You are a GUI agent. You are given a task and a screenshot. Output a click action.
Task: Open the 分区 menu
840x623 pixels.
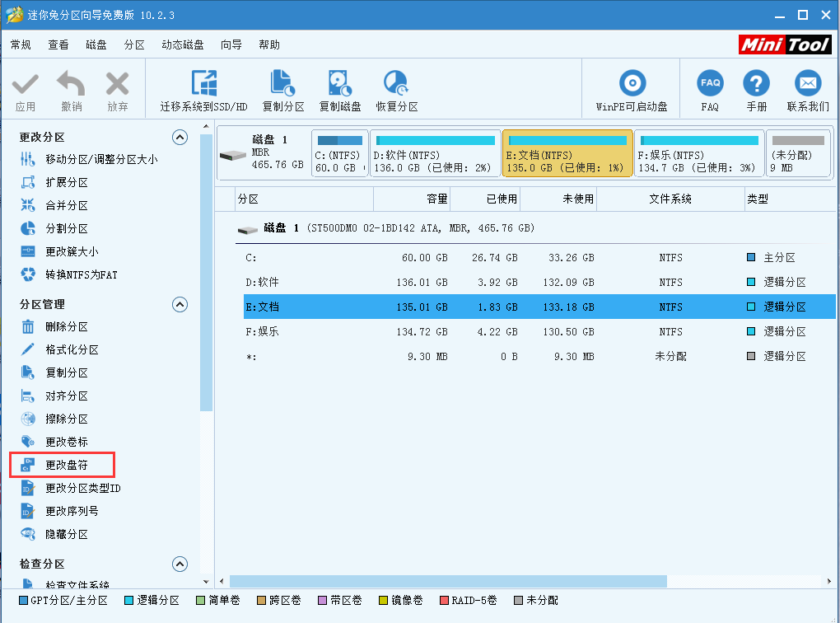[x=134, y=44]
